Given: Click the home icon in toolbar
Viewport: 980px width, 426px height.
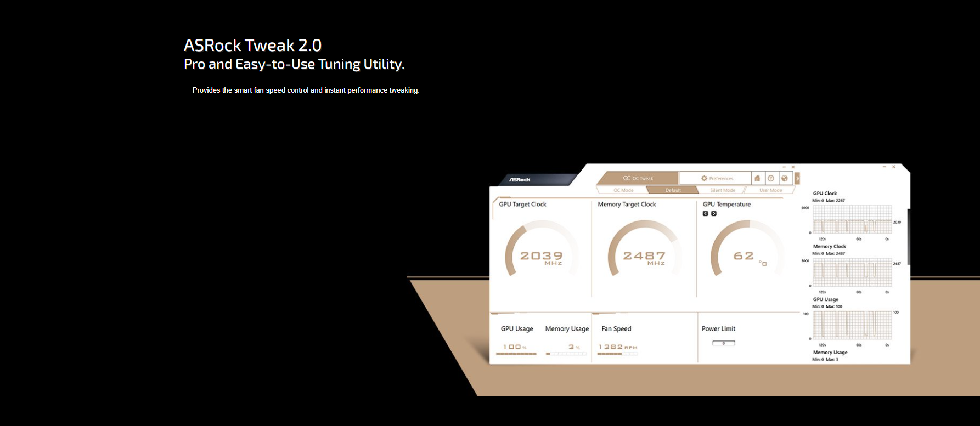Looking at the screenshot, I should point(757,178).
